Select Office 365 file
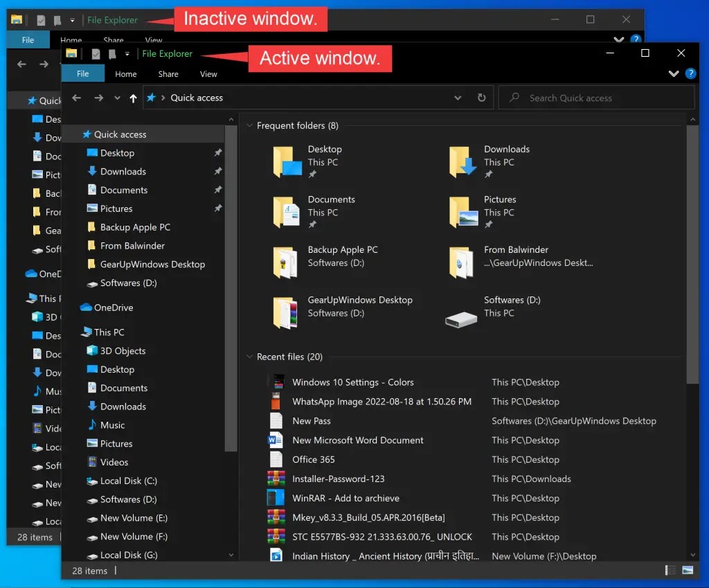This screenshot has height=588, width=709. [x=314, y=460]
